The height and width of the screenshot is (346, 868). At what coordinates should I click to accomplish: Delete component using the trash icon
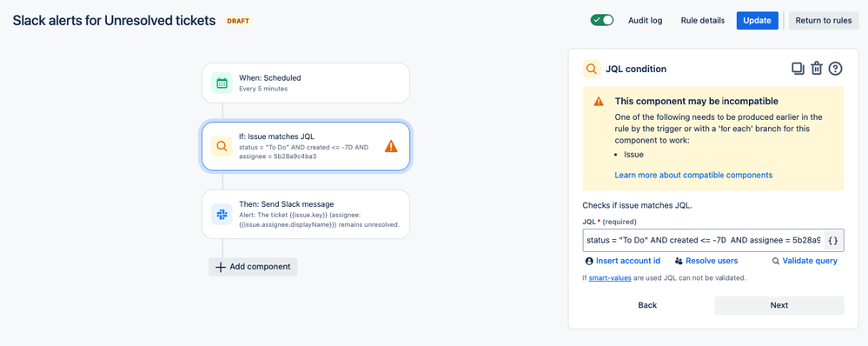click(x=817, y=69)
